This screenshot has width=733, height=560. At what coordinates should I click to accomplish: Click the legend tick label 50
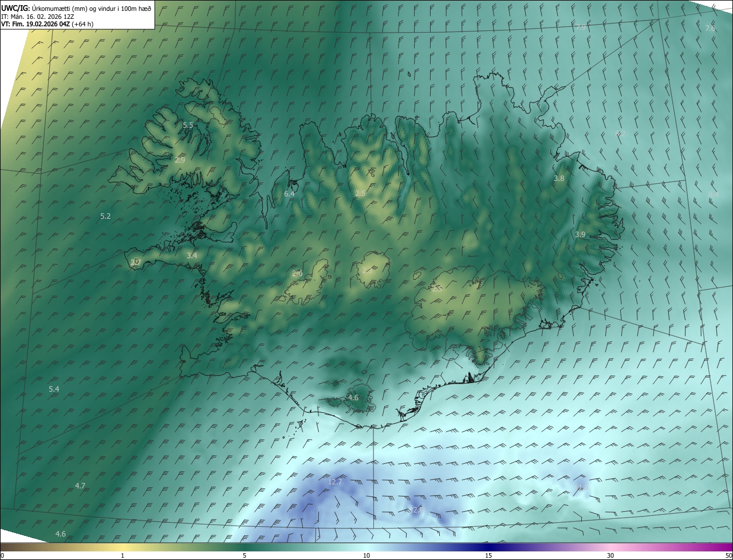tap(729, 555)
